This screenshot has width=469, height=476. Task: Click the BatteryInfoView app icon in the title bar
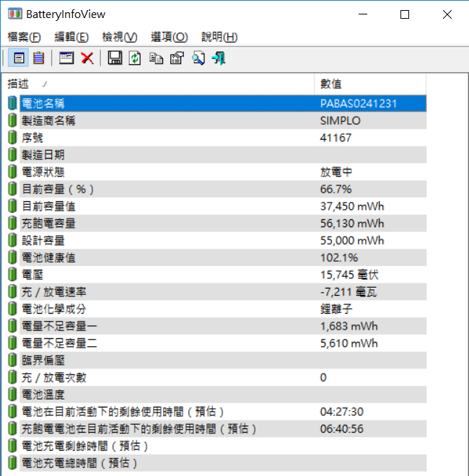(15, 14)
